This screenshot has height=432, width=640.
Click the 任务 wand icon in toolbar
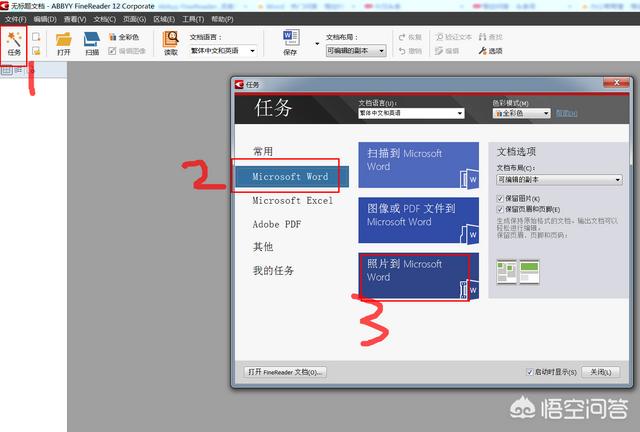[x=14, y=43]
